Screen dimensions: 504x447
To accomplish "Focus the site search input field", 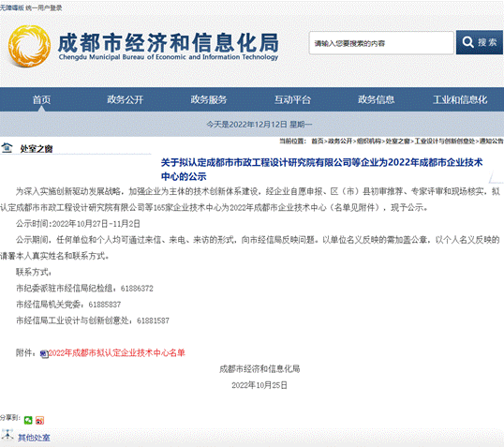I will click(381, 43).
